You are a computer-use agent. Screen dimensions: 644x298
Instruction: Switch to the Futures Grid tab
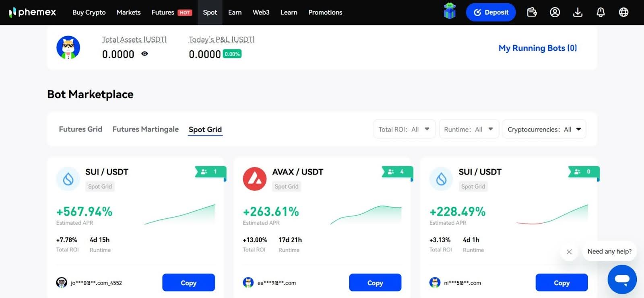[x=80, y=129]
